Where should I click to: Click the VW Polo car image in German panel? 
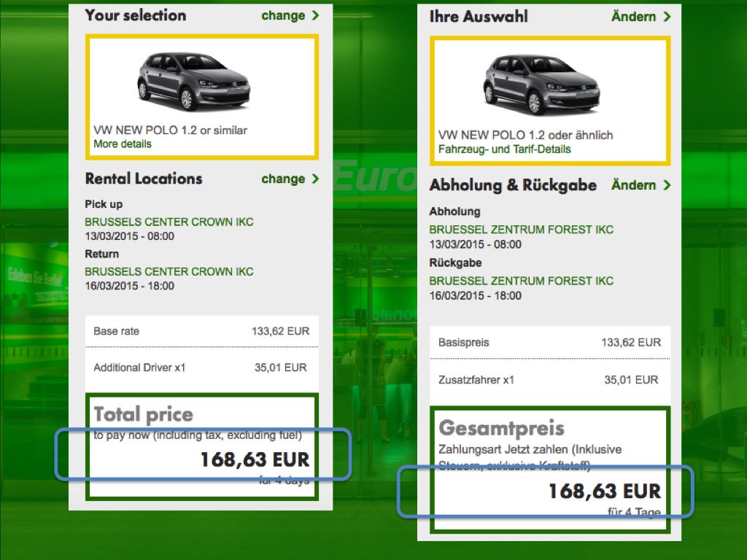coord(540,85)
